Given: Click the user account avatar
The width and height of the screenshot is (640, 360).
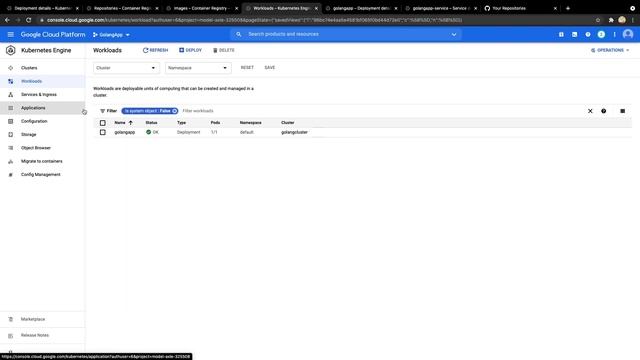Looking at the screenshot, I should tap(628, 34).
